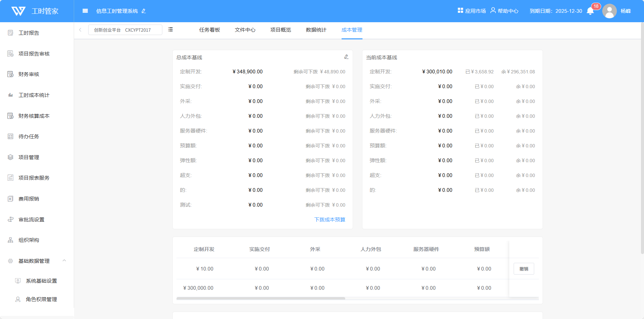The height and width of the screenshot is (319, 644).
Task: Switch to the 数据统计 tab
Action: [316, 30]
